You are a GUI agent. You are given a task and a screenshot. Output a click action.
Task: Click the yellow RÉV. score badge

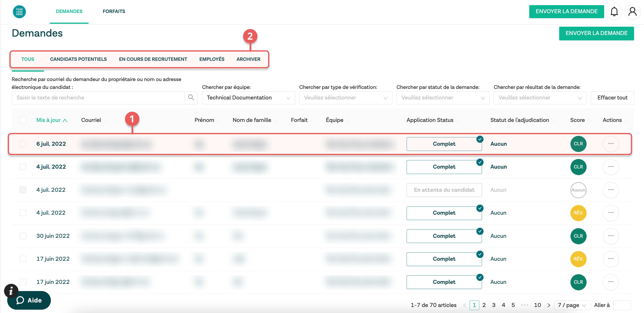coord(578,213)
